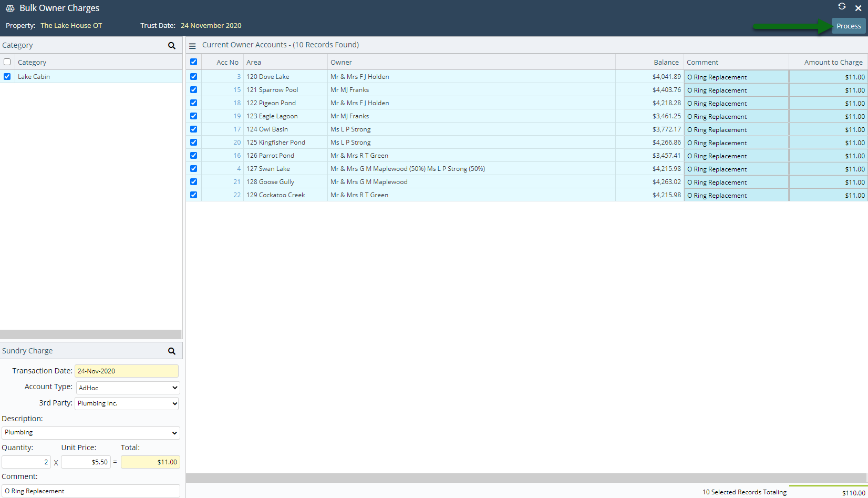
Task: Uncheck the 128 Goose Gully row checkbox
Action: pyautogui.click(x=194, y=181)
